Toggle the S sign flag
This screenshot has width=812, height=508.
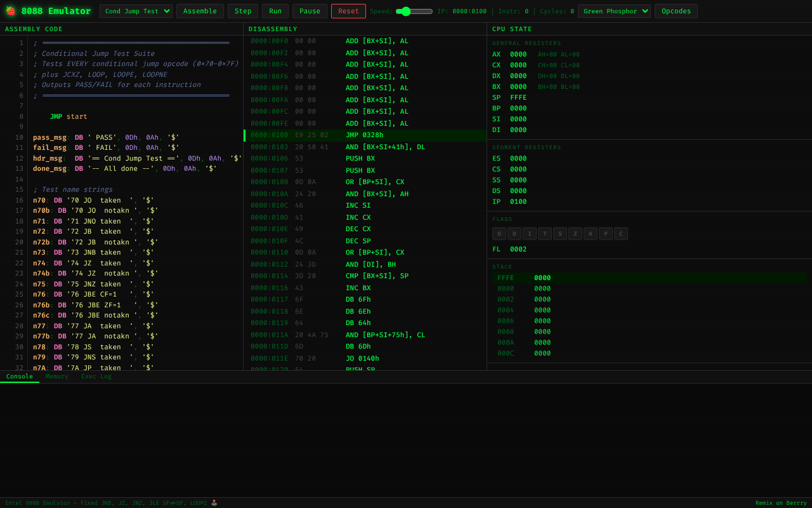pos(560,234)
